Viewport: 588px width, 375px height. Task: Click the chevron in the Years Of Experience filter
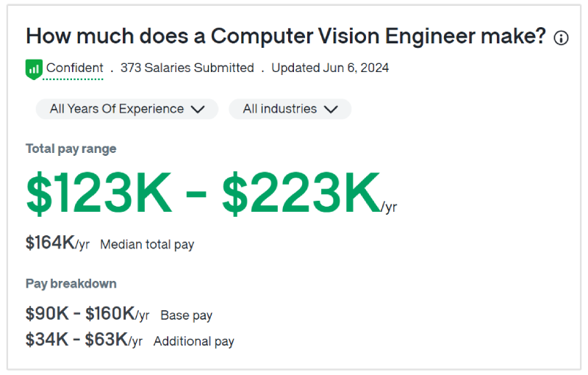tap(198, 110)
